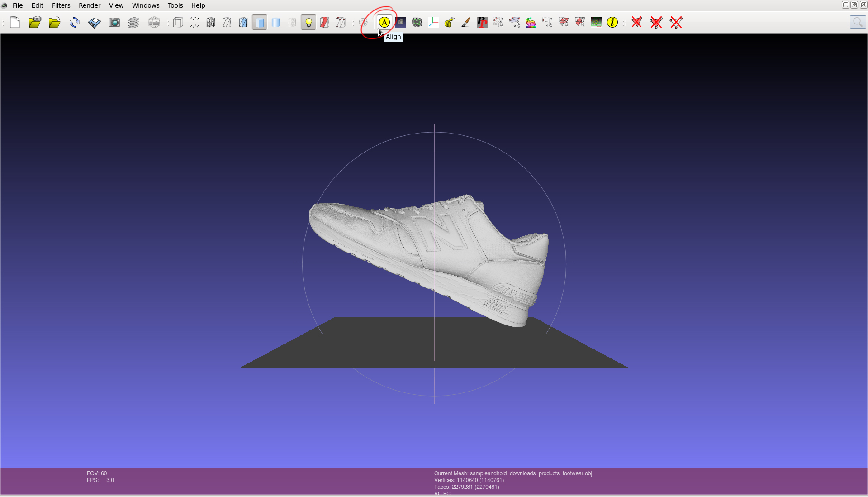Delete selected vertices with last red X
The width and height of the screenshot is (868, 497).
[x=676, y=22]
